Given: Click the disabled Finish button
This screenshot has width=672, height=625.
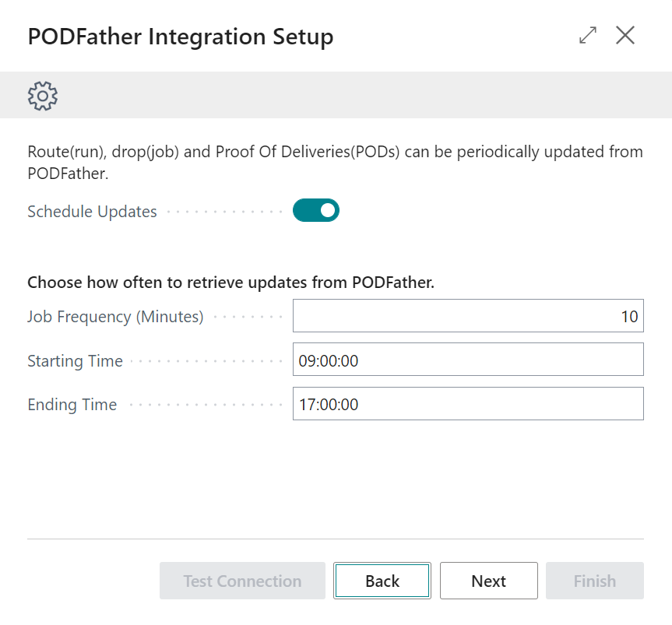Looking at the screenshot, I should coord(595,581).
